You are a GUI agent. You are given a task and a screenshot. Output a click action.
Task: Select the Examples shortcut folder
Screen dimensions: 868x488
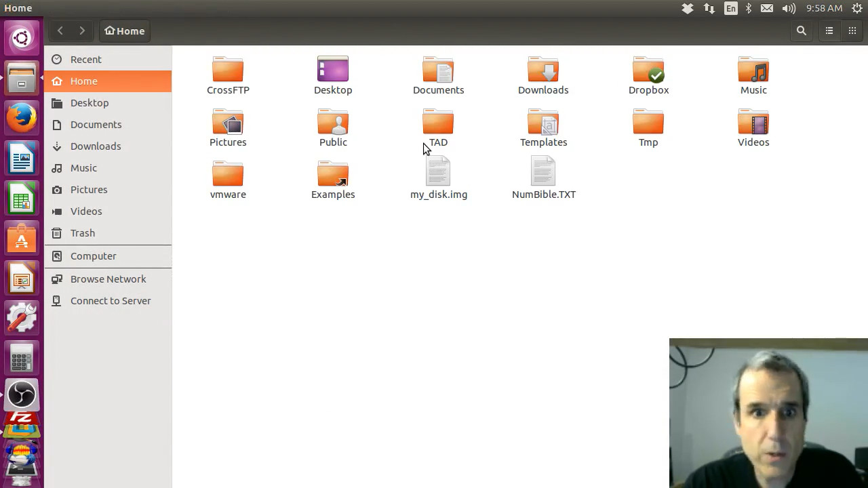tap(333, 180)
